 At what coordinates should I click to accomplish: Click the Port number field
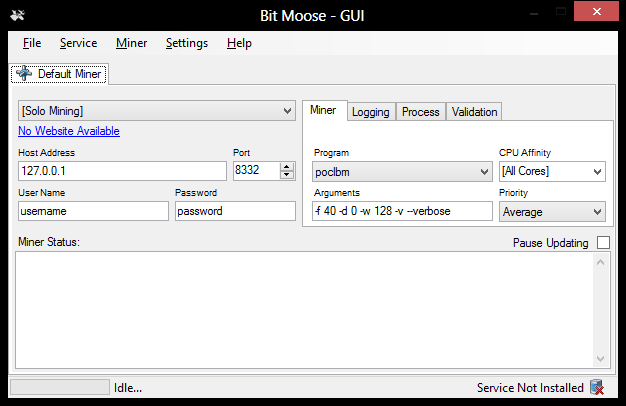pyautogui.click(x=256, y=170)
